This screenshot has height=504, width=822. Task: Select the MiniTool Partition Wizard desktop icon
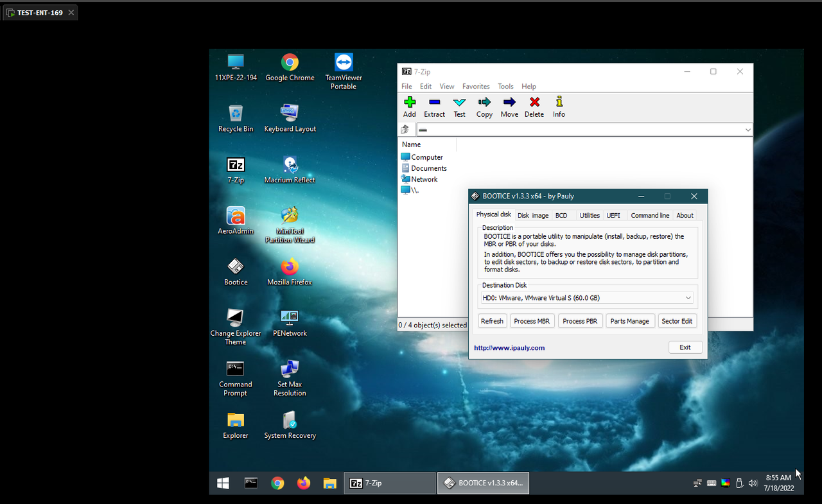point(290,225)
